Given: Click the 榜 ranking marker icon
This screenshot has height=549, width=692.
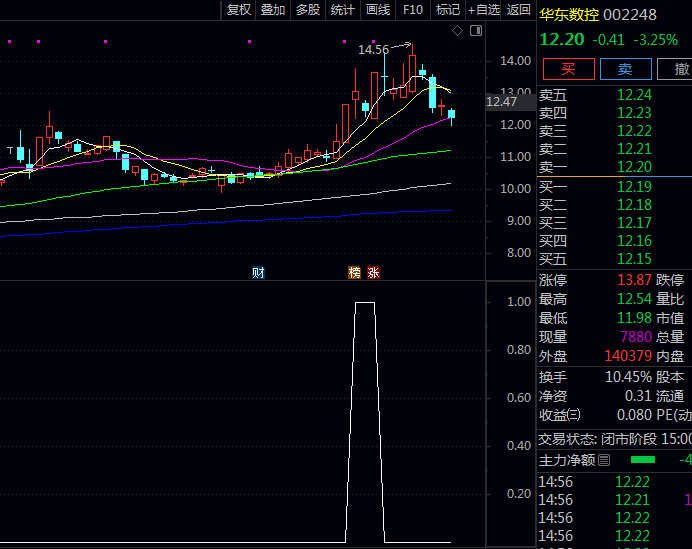Looking at the screenshot, I should 354,272.
